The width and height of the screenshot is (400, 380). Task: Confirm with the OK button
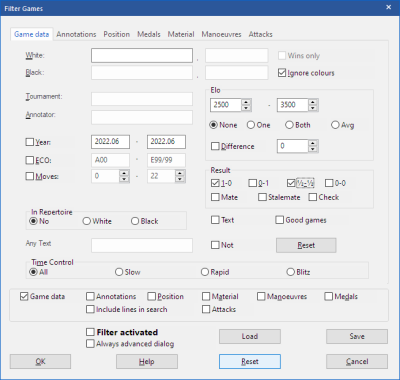tap(40, 361)
